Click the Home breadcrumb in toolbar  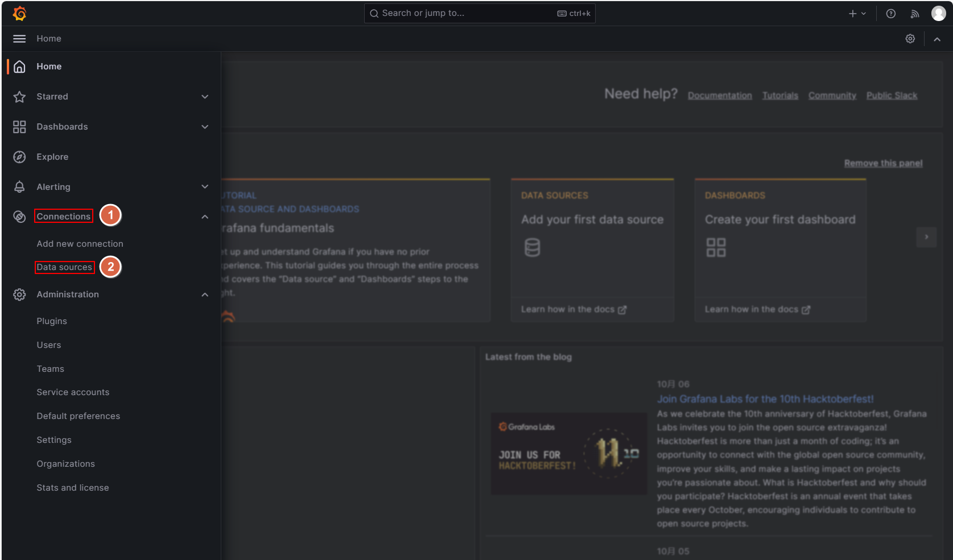(49, 39)
